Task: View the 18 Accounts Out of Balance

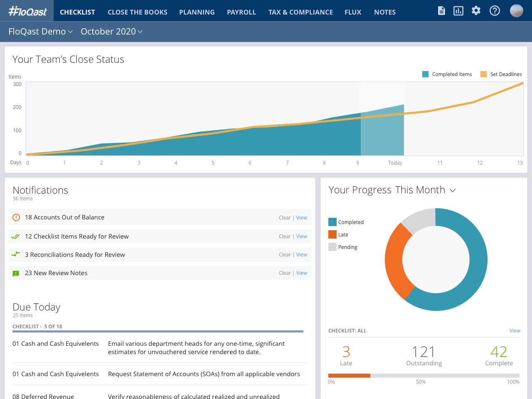Action: coord(302,218)
